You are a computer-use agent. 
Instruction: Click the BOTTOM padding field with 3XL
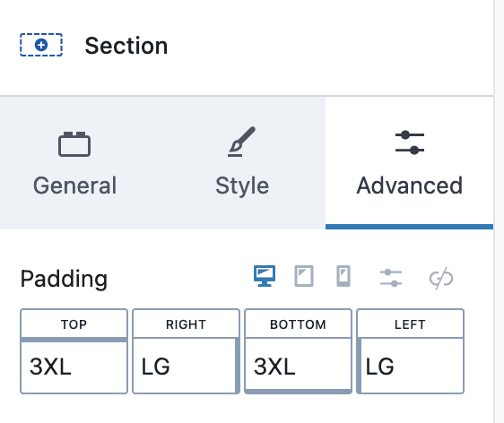[x=298, y=364]
